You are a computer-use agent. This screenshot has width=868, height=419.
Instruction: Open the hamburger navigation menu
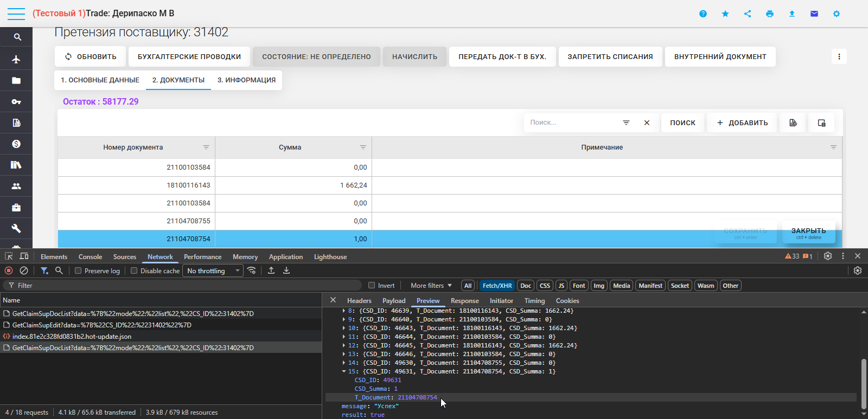click(16, 14)
